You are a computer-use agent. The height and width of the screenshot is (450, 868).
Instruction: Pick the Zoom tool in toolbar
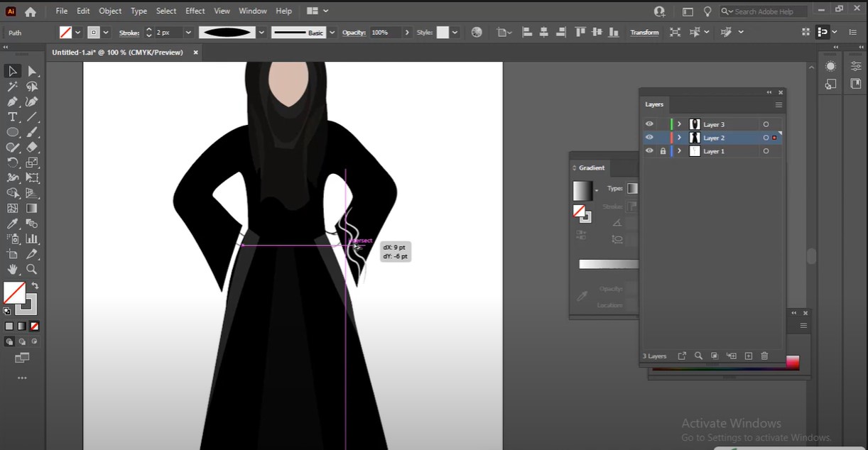[x=32, y=269]
